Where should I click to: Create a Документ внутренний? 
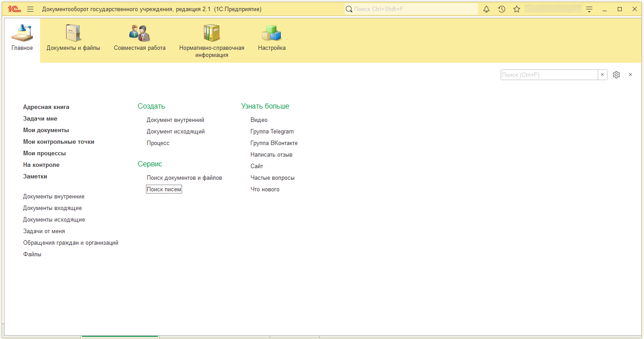pyautogui.click(x=175, y=120)
